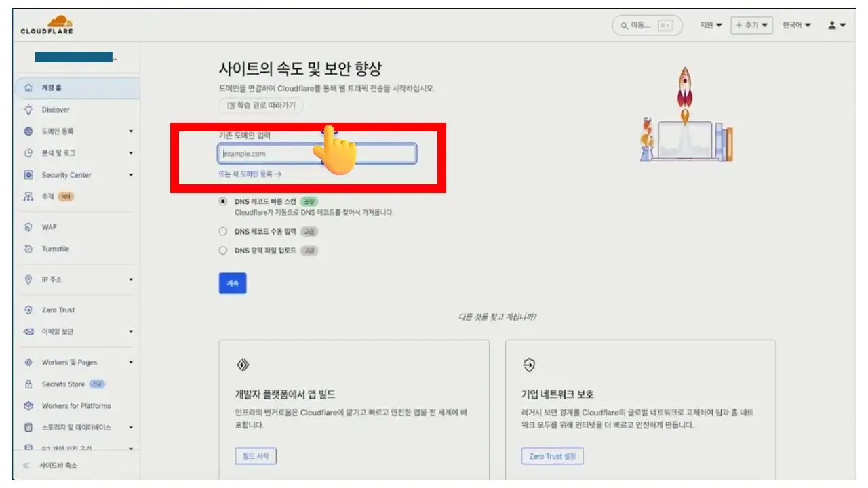Click the blue 계속 button
The image size is (868, 488).
click(x=233, y=283)
